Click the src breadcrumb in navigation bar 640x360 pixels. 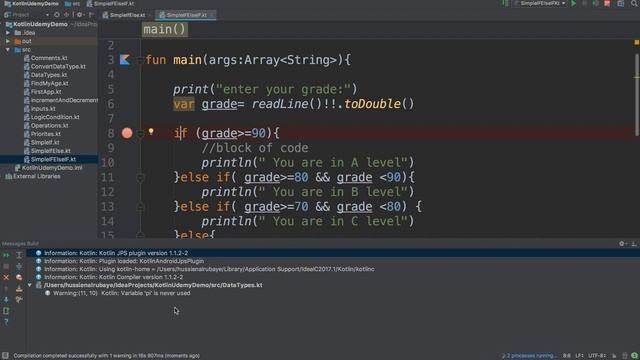coord(73,4)
